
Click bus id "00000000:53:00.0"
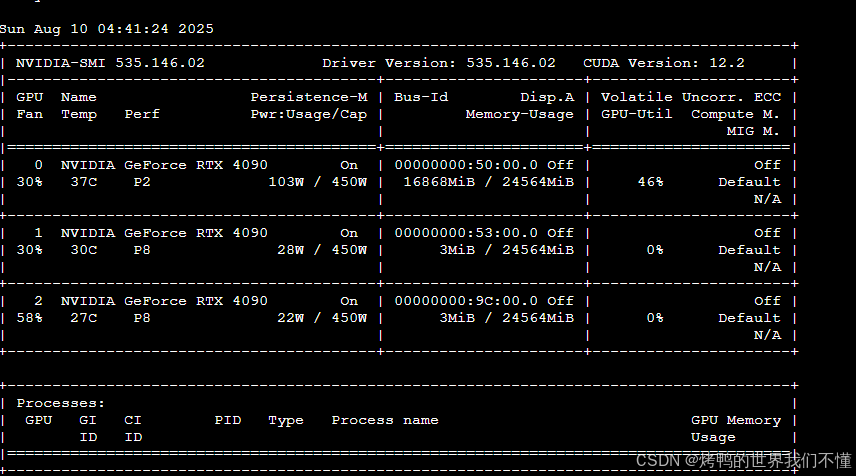point(466,233)
